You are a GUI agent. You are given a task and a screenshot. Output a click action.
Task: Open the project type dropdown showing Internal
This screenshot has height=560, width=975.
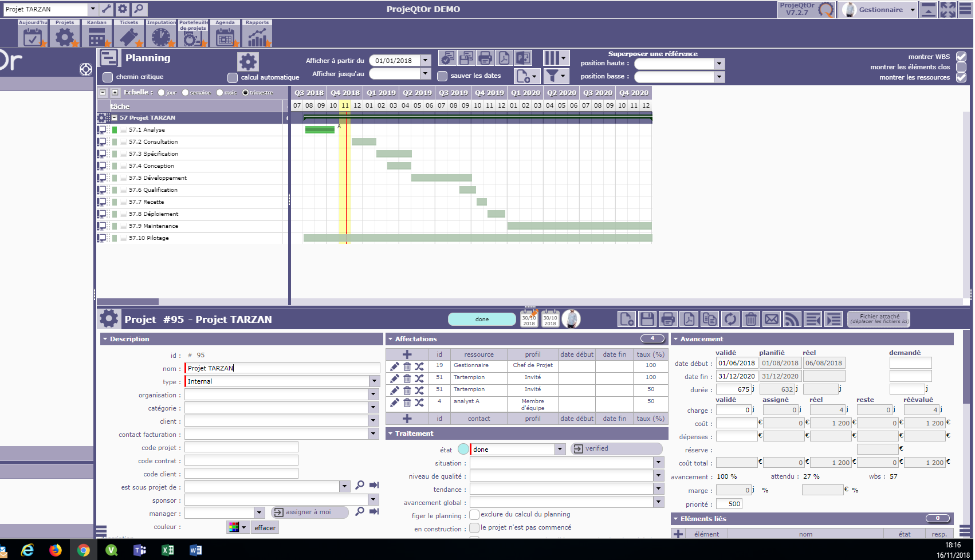pos(374,381)
